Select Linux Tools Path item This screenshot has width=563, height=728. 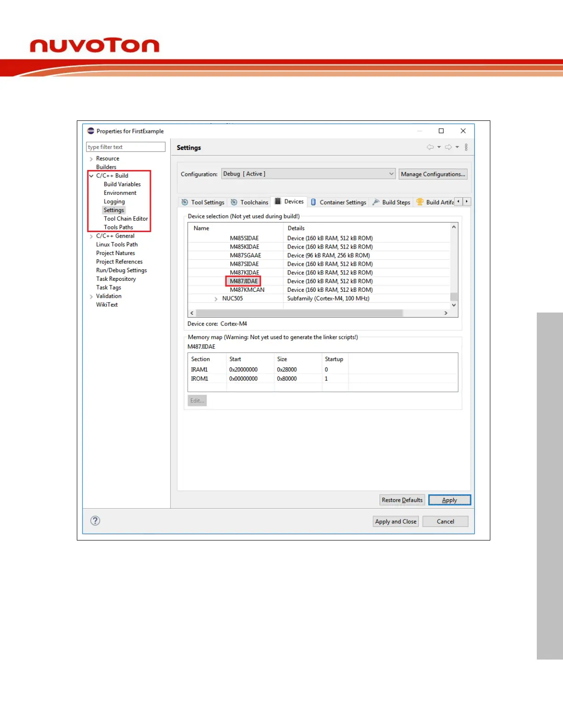[117, 245]
